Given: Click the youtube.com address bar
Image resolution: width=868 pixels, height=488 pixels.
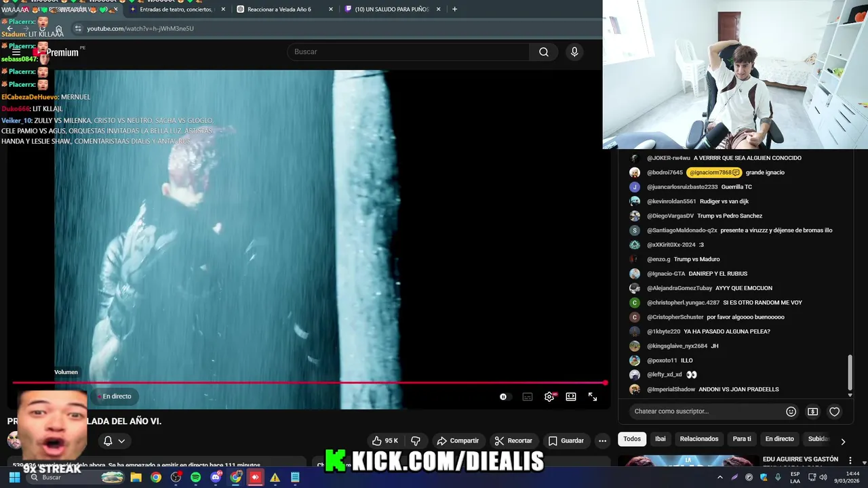Looking at the screenshot, I should 336,28.
